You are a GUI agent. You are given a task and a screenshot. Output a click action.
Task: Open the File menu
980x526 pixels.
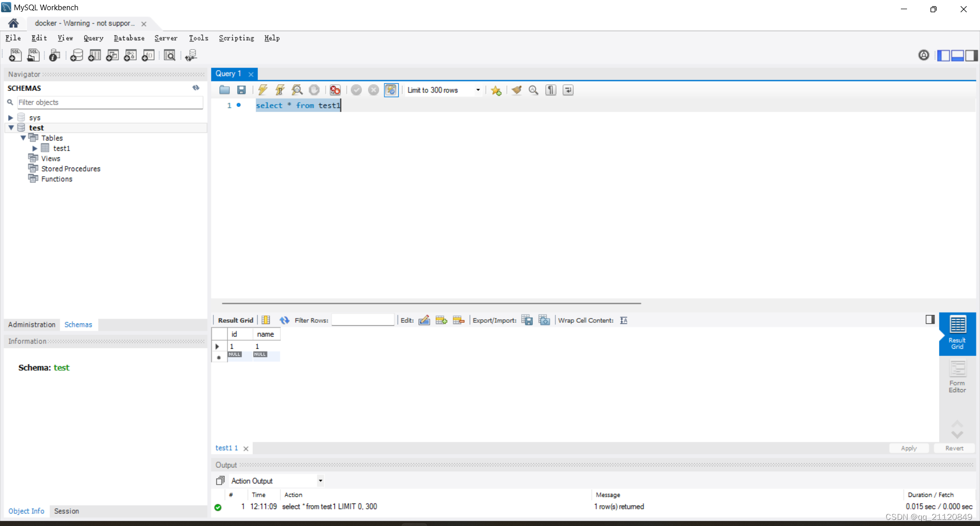point(13,38)
